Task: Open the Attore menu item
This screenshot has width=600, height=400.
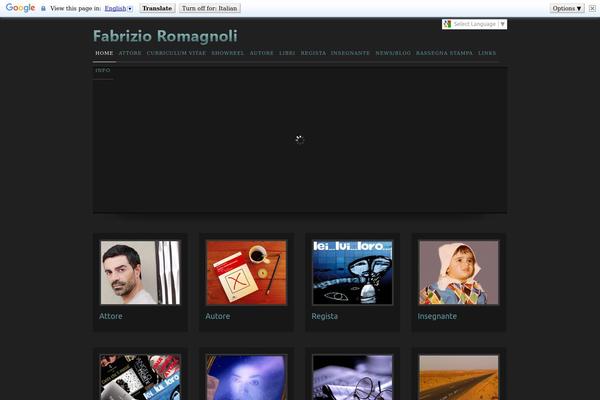Action: [x=130, y=53]
